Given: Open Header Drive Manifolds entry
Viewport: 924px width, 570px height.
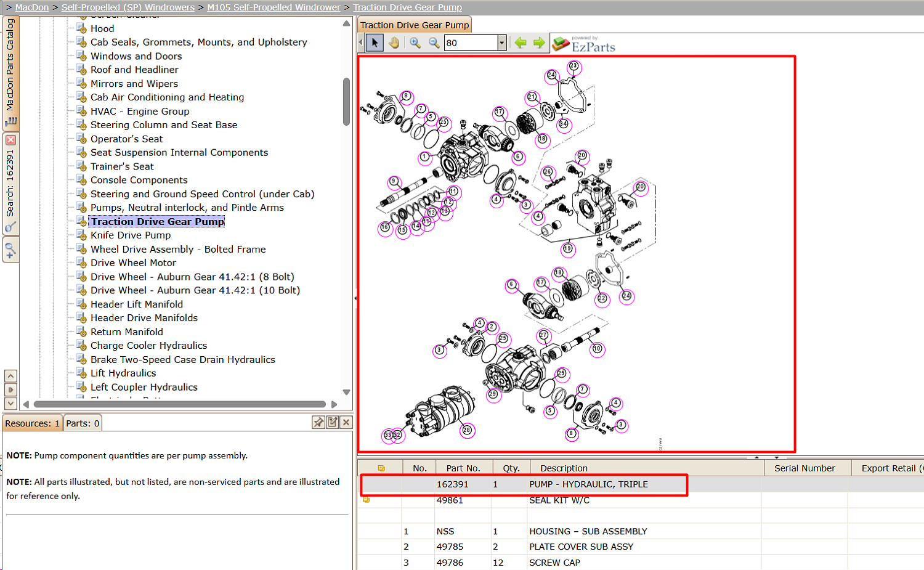Looking at the screenshot, I should tap(144, 318).
